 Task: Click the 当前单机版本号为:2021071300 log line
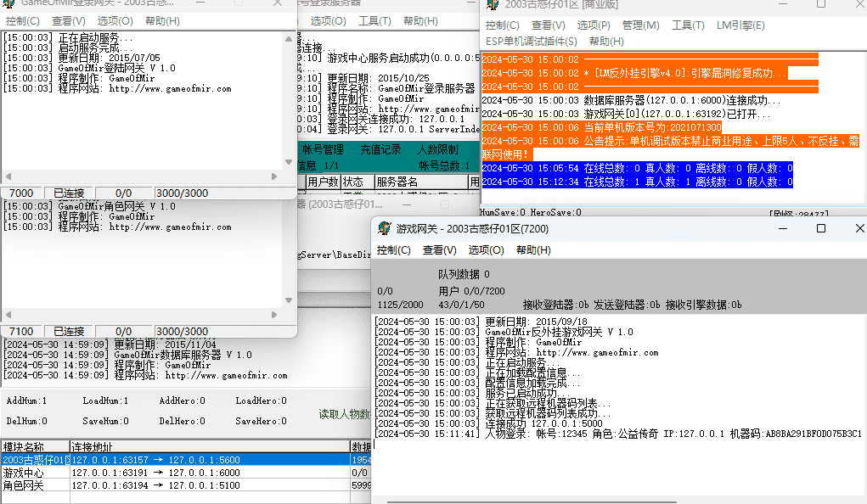pyautogui.click(x=601, y=127)
